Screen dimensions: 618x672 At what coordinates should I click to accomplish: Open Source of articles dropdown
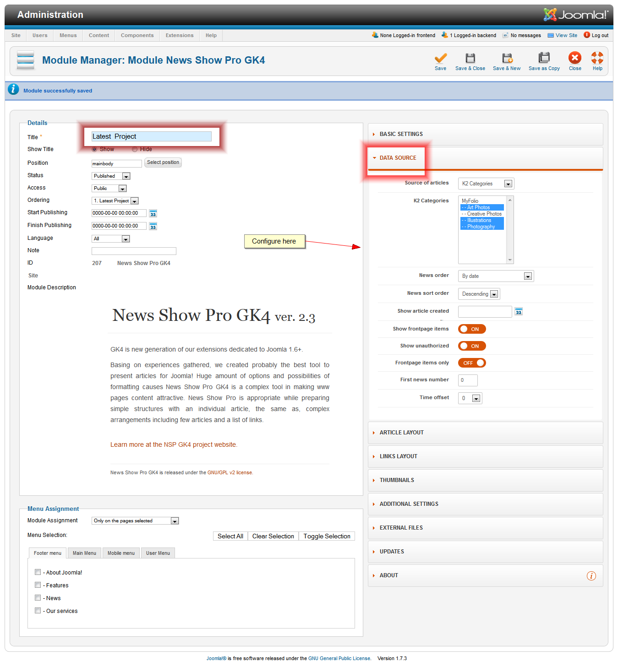pos(486,184)
